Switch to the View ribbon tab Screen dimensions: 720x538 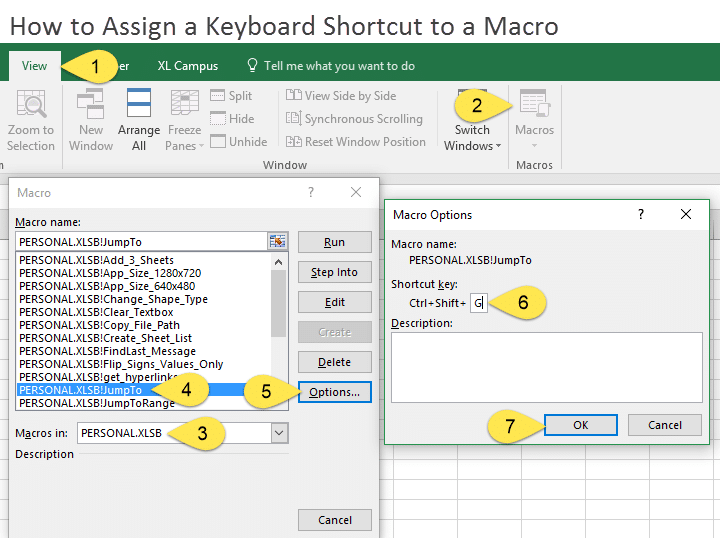tap(35, 66)
